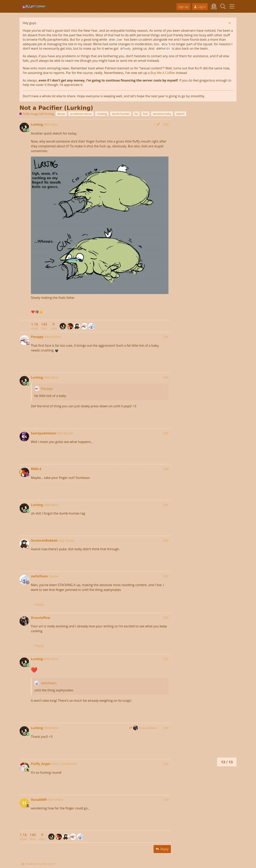Viewport: 256px width, 868px height.
Task: Open the Buy Me A Coffee link
Action: pos(163,73)
